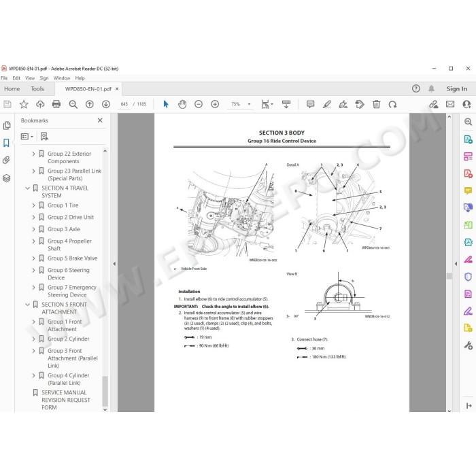The width and height of the screenshot is (476, 476).
Task: Open Protect shield tool in right pane
Action: (x=468, y=277)
